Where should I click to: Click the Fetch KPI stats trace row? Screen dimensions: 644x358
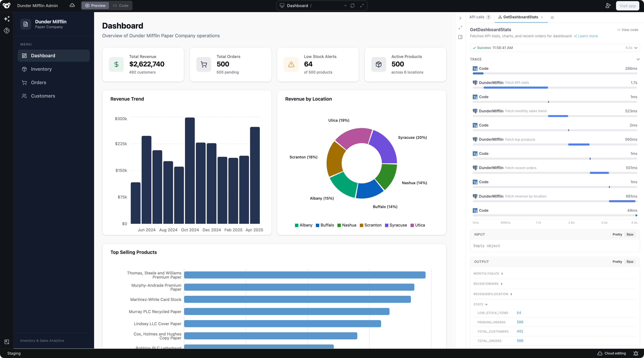coord(555,85)
